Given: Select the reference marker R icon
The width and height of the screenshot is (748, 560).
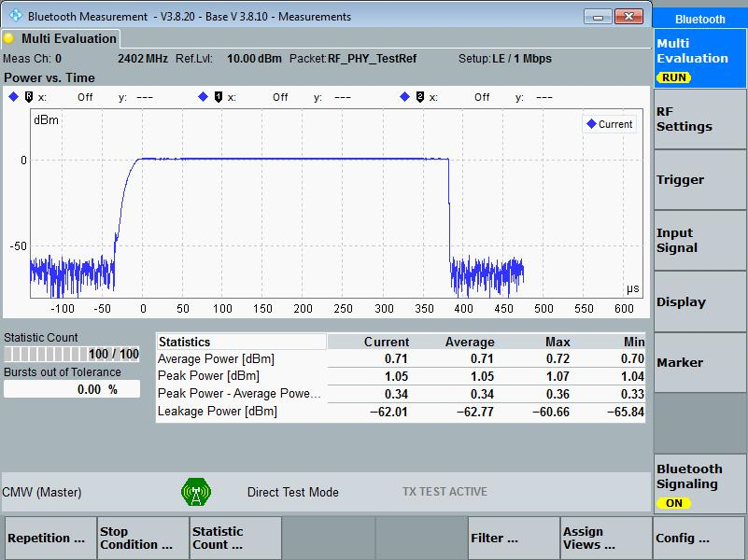Looking at the screenshot, I should point(29,97).
